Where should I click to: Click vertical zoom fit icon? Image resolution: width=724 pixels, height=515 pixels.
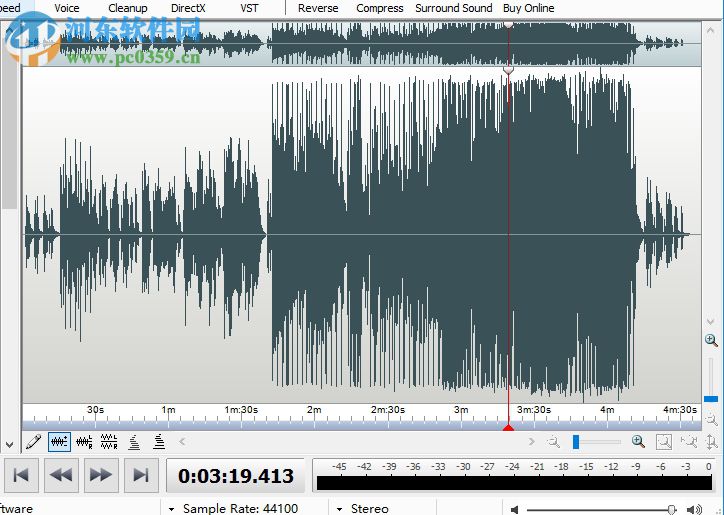point(712,442)
